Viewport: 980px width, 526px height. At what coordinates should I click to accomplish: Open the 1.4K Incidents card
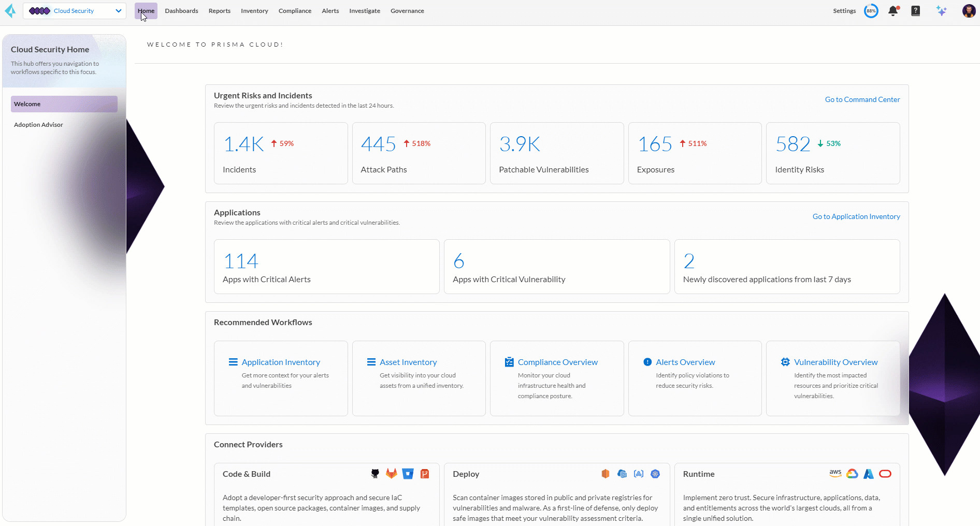point(281,153)
